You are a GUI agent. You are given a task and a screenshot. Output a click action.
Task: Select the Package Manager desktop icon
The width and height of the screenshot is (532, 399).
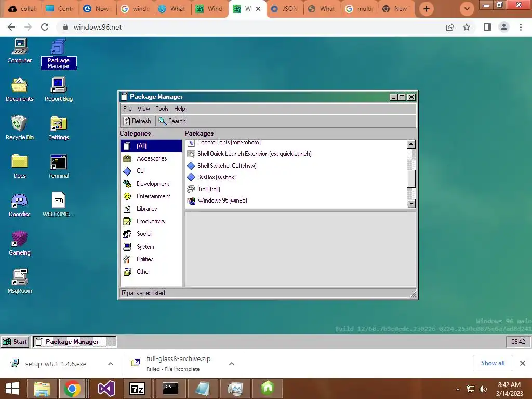pos(59,54)
